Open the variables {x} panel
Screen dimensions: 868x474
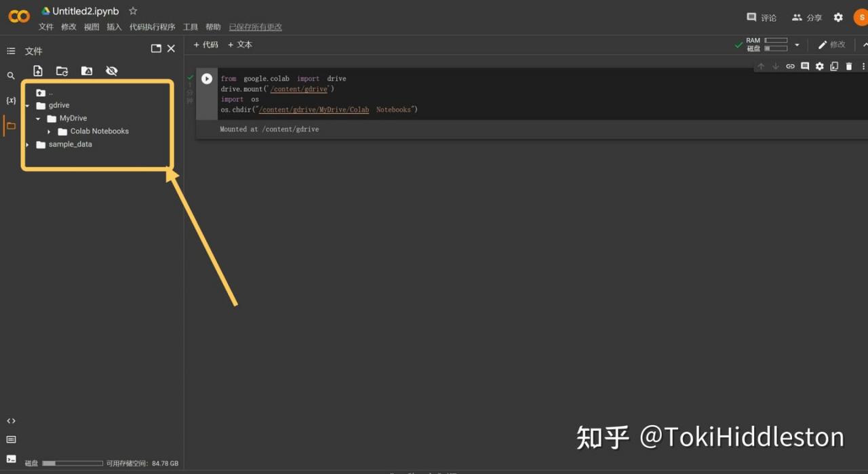click(x=11, y=100)
